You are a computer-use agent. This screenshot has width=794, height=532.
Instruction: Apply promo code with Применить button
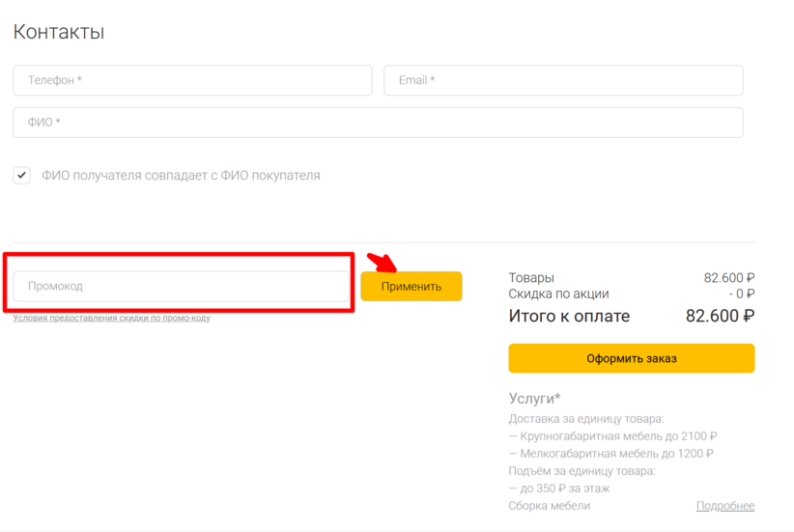[x=411, y=286]
